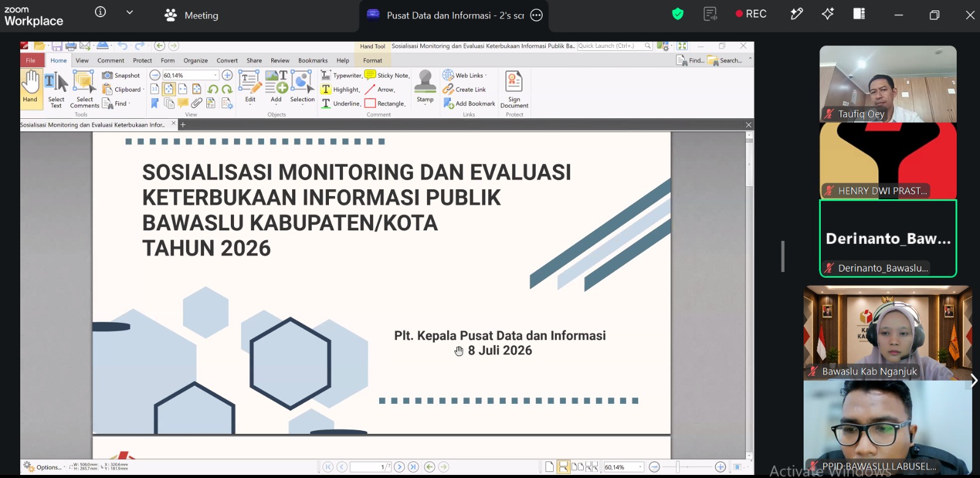The image size is (980, 478).
Task: Print document from quick access toolbar
Action: 71,46
